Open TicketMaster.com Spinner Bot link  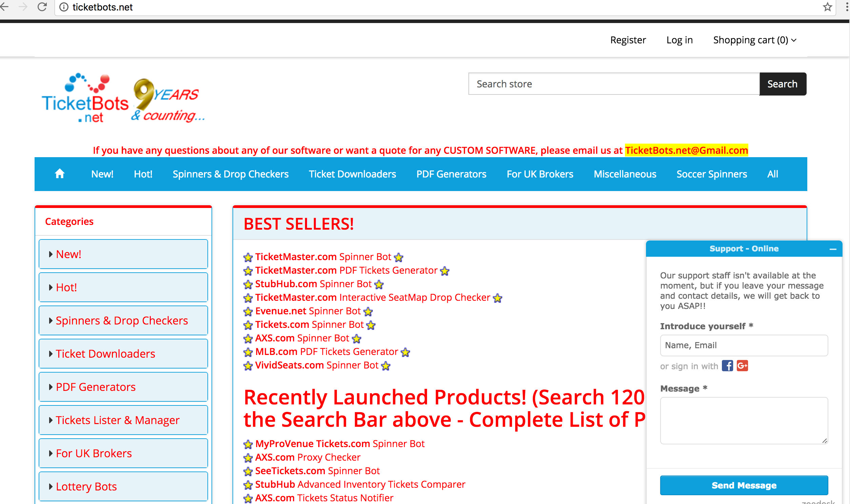323,257
